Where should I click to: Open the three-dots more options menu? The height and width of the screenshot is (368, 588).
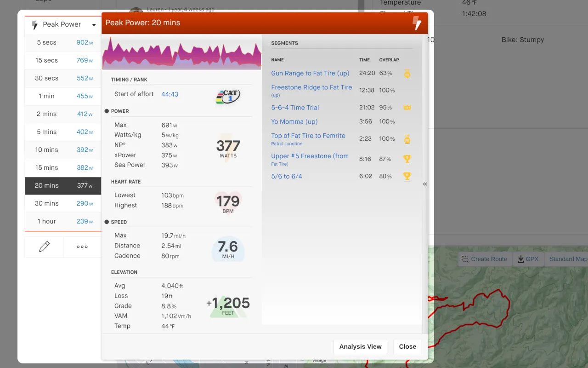tap(82, 247)
